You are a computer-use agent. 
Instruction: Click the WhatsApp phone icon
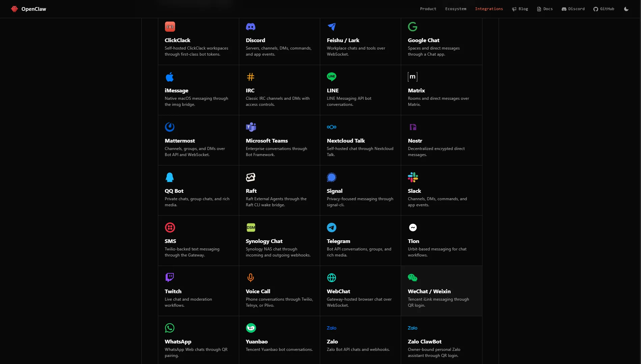[170, 328]
